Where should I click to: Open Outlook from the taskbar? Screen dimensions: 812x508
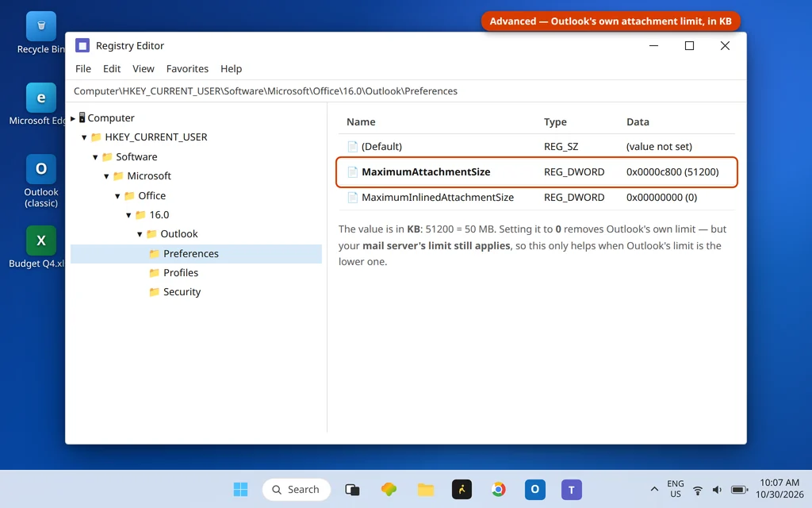tap(535, 489)
